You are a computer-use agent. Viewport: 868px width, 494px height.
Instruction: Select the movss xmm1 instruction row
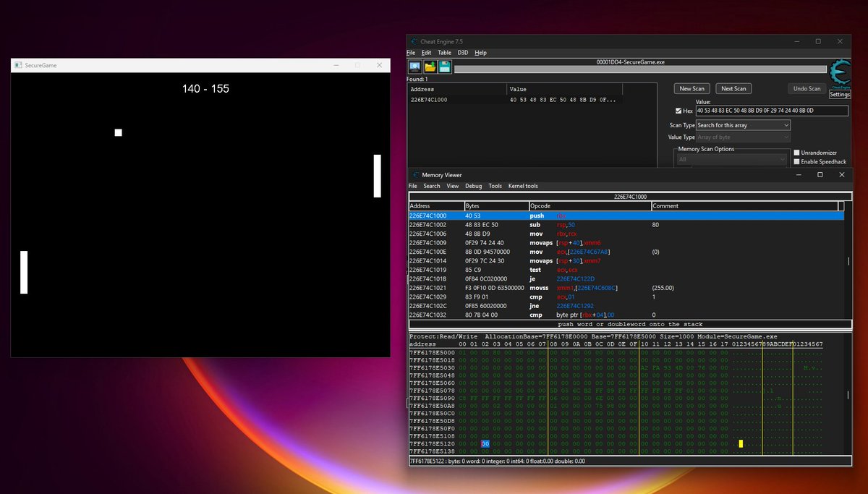coord(626,287)
